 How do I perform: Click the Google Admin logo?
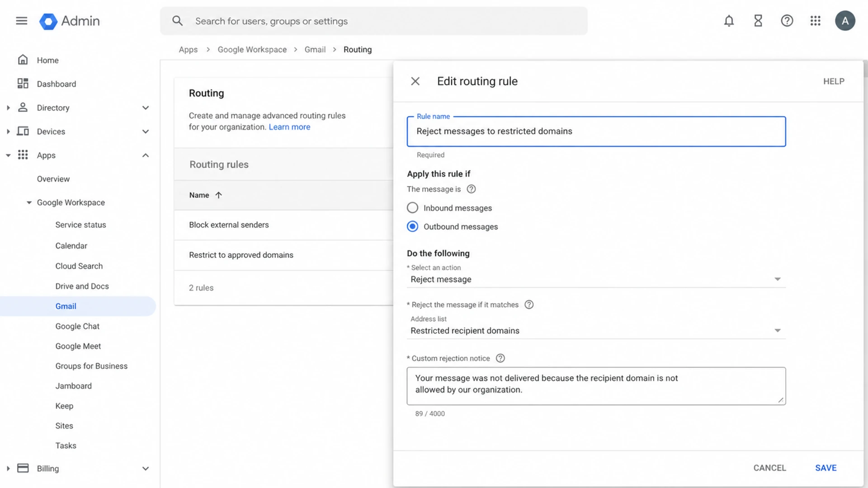[x=69, y=21]
